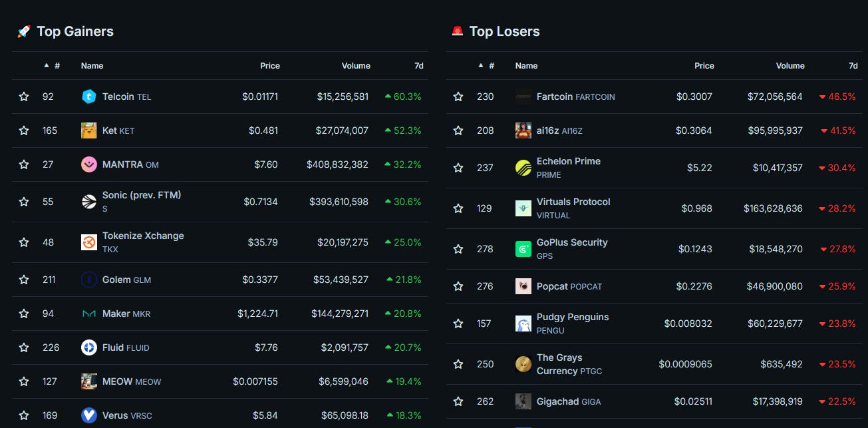This screenshot has width=868, height=428.
Task: Select MANTRA volume $408,832,382
Action: point(337,164)
